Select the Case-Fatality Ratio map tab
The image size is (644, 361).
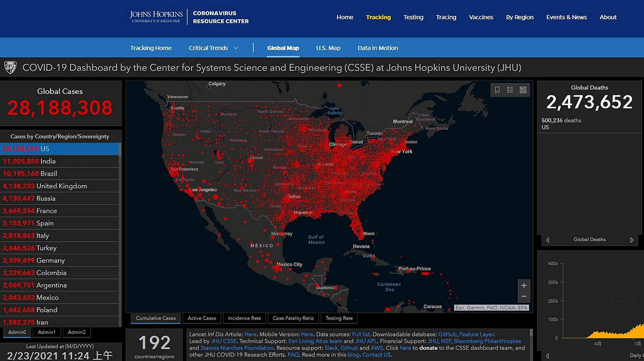coord(293,318)
